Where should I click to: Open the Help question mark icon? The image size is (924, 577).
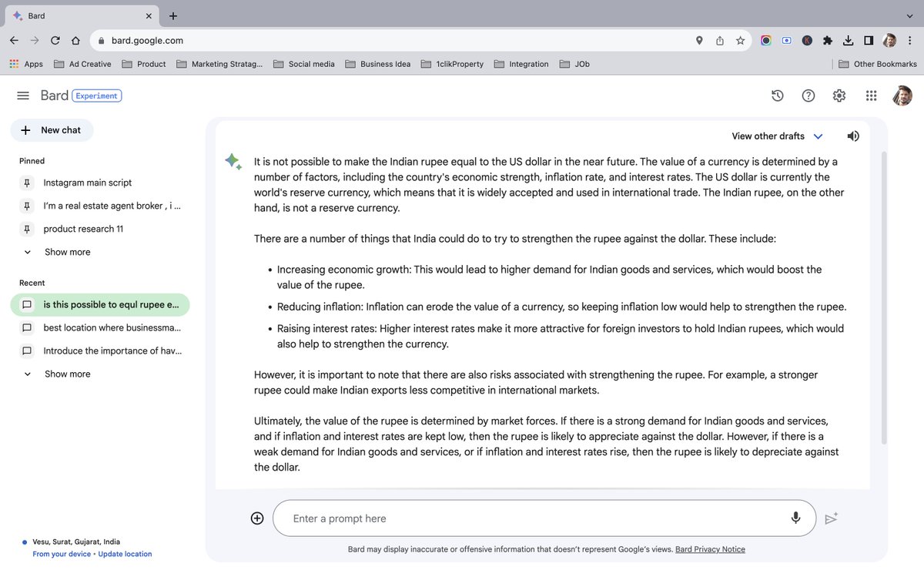click(808, 96)
